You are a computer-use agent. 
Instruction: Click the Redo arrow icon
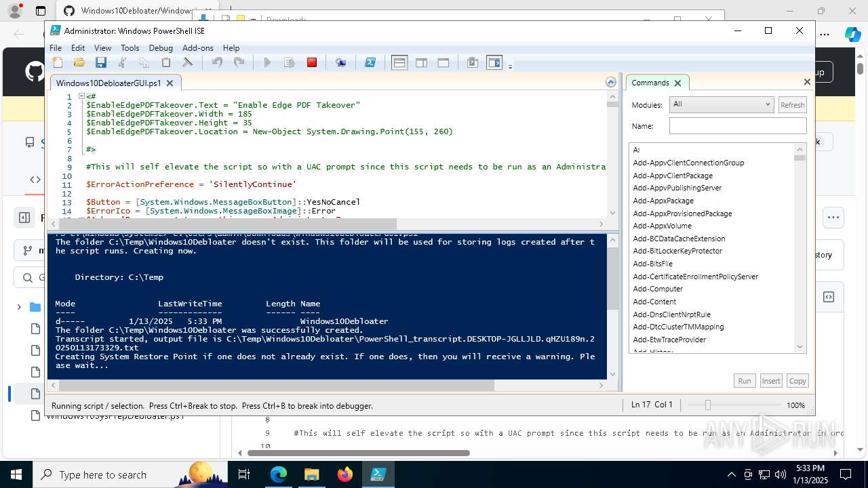click(239, 62)
